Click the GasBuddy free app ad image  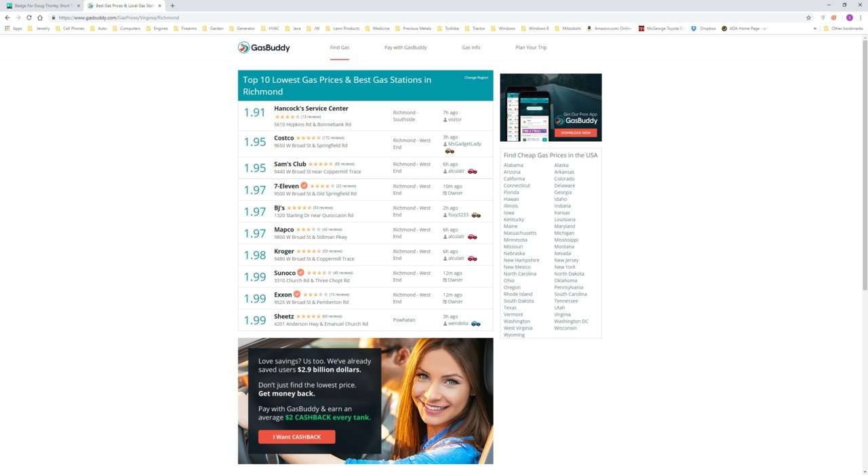point(551,107)
